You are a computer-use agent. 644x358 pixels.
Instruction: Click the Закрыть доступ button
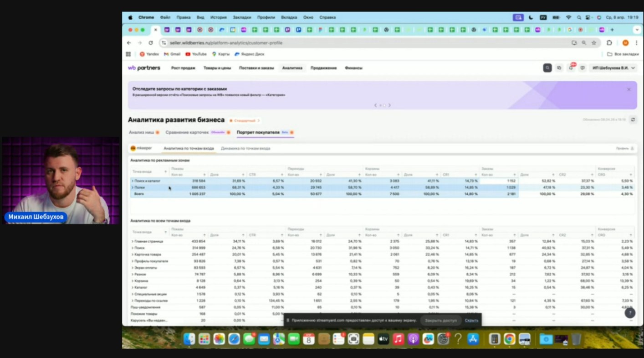click(440, 320)
